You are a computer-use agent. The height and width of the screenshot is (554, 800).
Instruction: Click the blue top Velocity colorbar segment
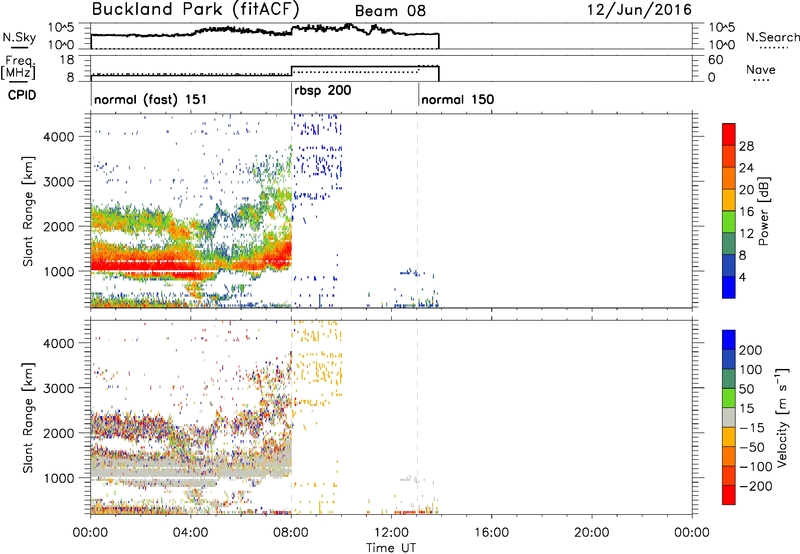[729, 339]
